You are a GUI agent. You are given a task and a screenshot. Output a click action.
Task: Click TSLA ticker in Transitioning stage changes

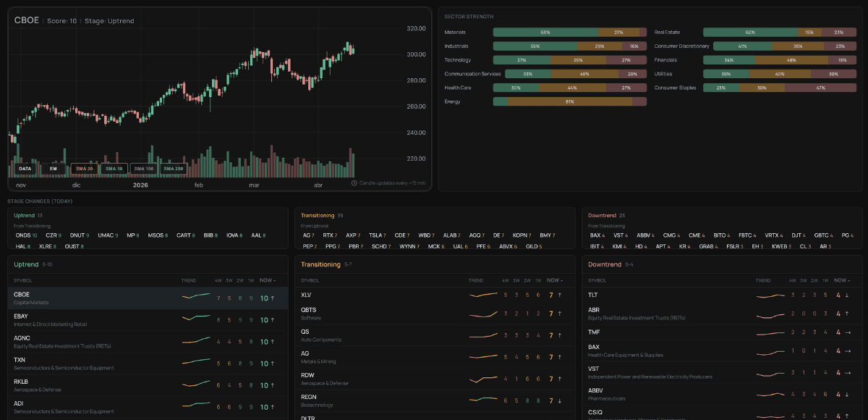coord(378,235)
